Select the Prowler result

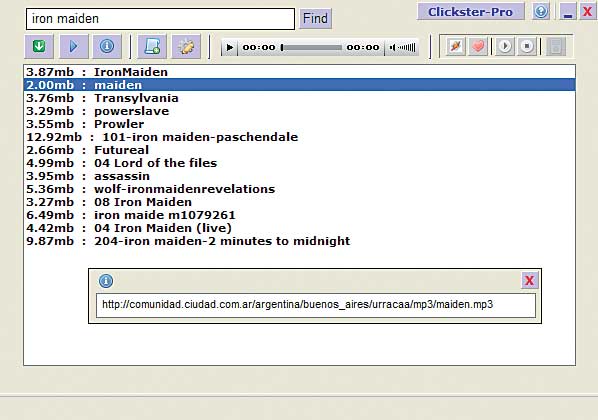tap(299, 124)
